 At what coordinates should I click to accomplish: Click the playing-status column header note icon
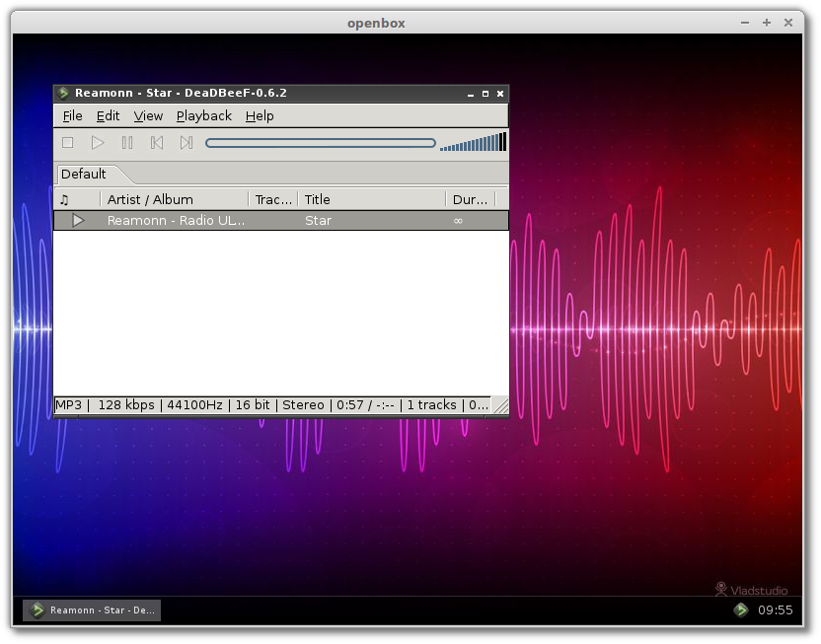pyautogui.click(x=64, y=200)
